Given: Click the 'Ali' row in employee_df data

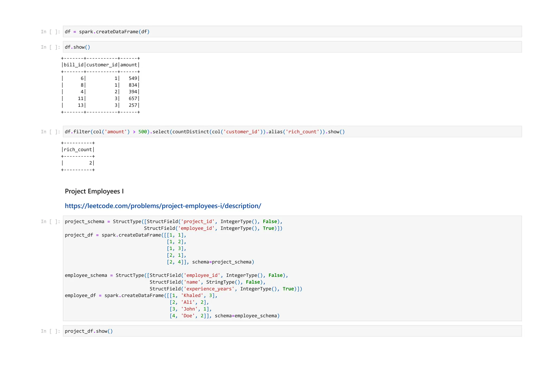Looking at the screenshot, I should pos(189,302).
